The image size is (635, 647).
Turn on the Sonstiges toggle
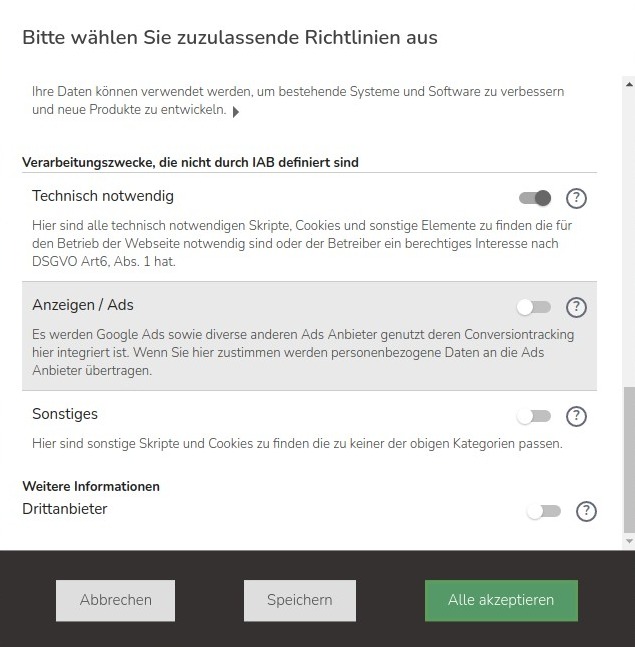[534, 416]
